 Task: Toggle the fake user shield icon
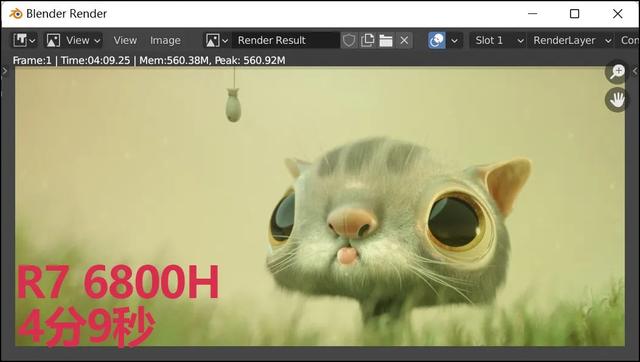[x=349, y=40]
